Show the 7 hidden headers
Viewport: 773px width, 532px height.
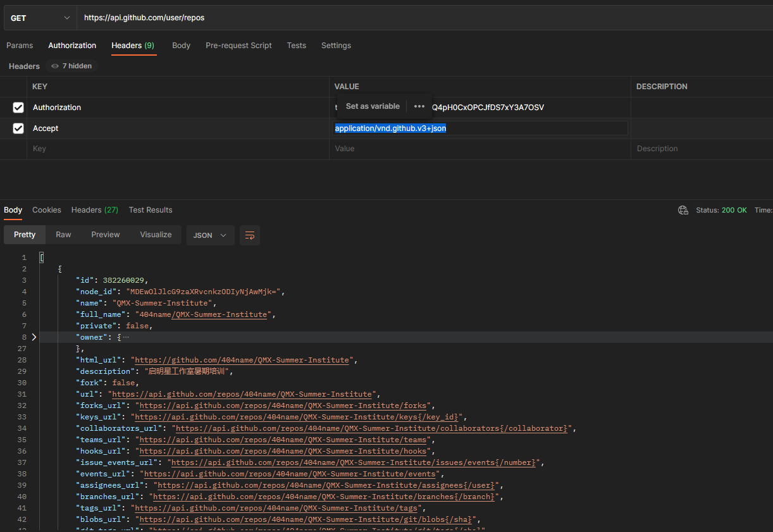point(71,66)
